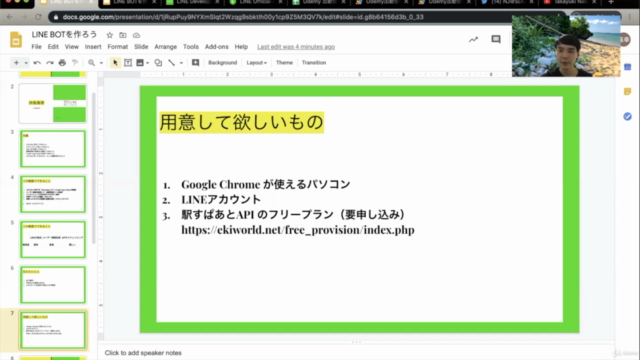The width and height of the screenshot is (640, 360).
Task: Select slide 6 thumbnail
Action: click(x=53, y=284)
